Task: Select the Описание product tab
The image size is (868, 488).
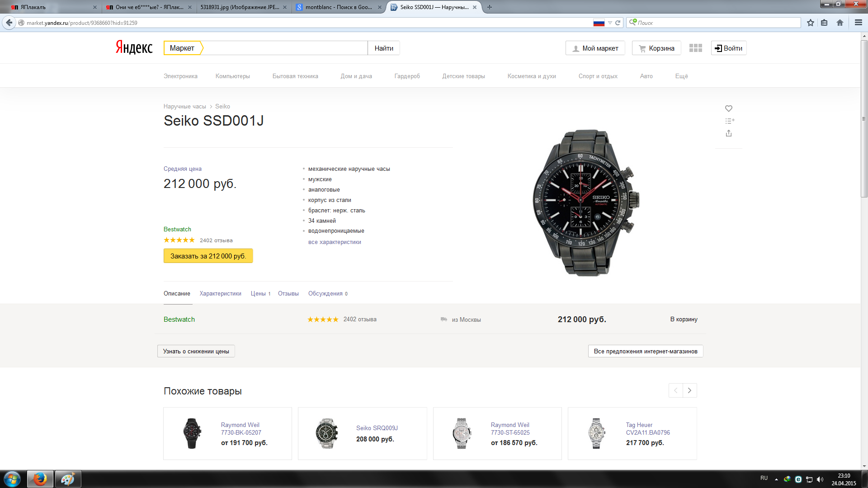Action: 177,294
